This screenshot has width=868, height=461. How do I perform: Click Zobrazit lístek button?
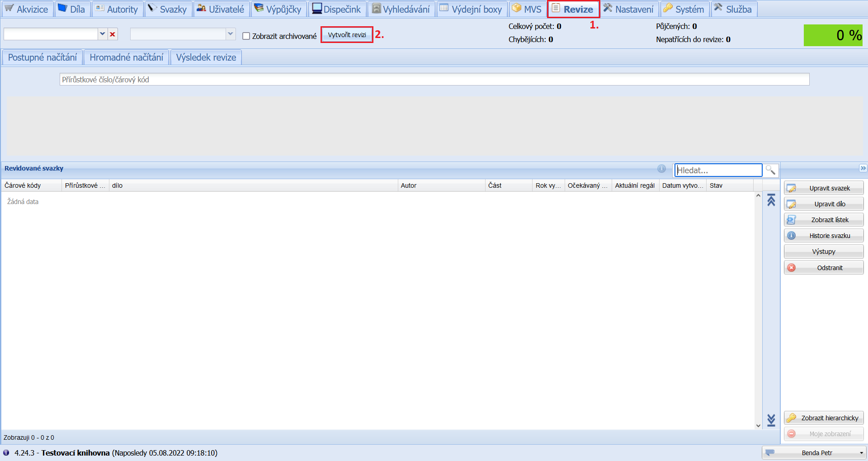coord(824,220)
